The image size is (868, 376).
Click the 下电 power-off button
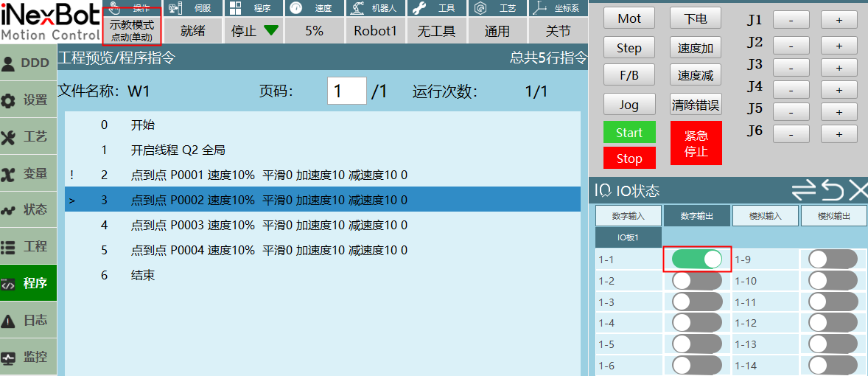pyautogui.click(x=696, y=18)
